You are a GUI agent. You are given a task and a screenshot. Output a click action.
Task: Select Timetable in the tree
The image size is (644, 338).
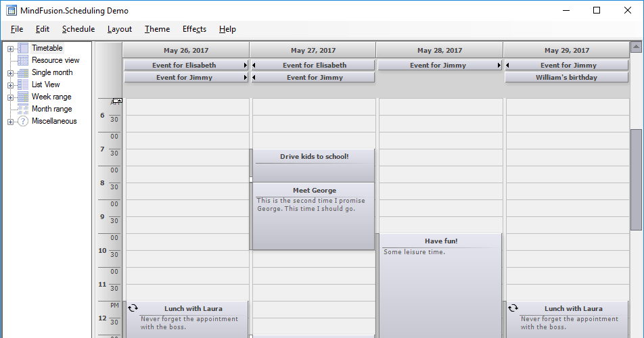coord(47,48)
